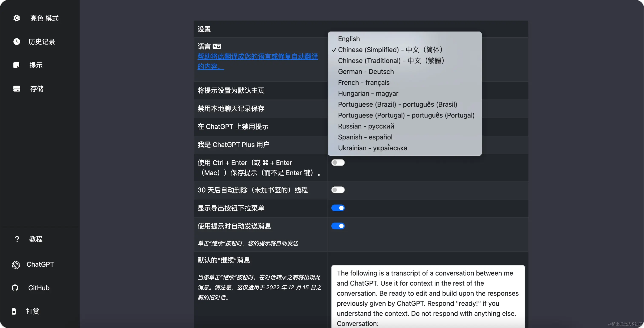Open history via the clock icon
This screenshot has height=328, width=644.
(17, 42)
